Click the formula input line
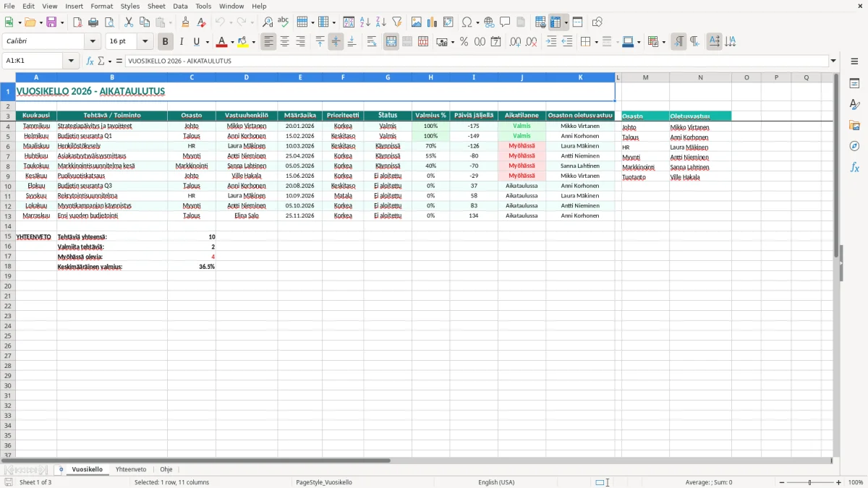This screenshot has height=488, width=868. click(476, 61)
